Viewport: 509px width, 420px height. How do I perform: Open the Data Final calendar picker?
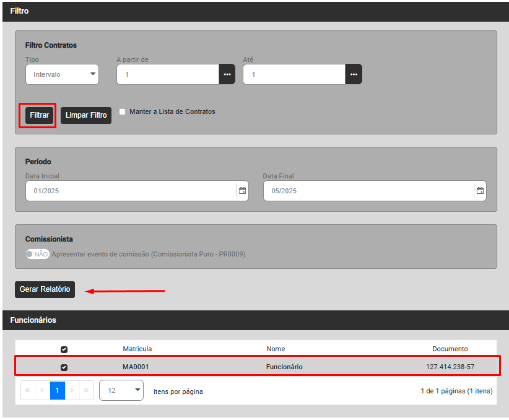tap(480, 191)
